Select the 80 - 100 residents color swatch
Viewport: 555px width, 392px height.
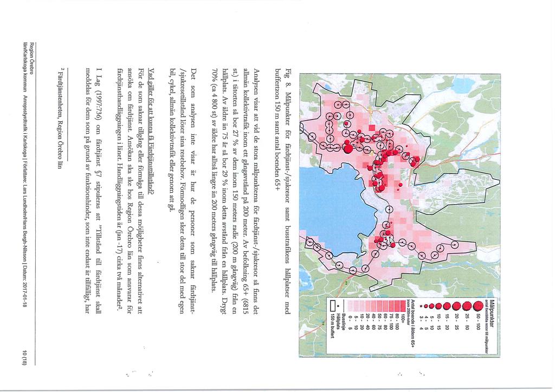(x=397, y=306)
